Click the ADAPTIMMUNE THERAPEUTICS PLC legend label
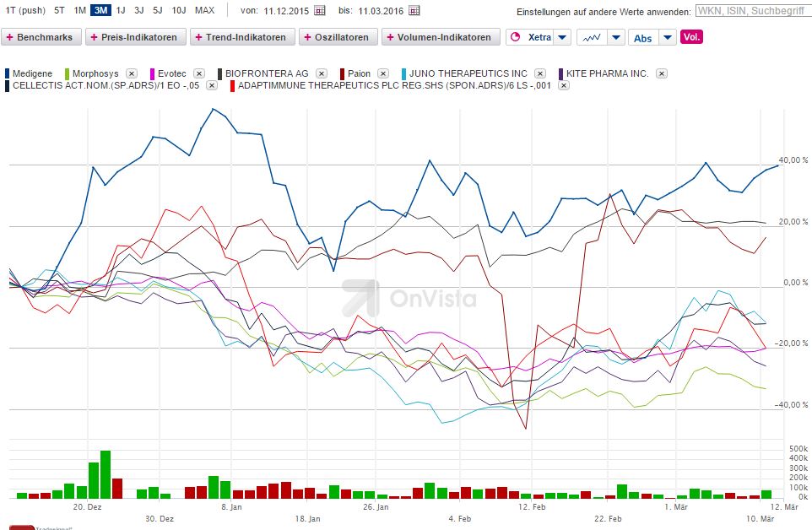This screenshot has width=812, height=530. pos(394,85)
